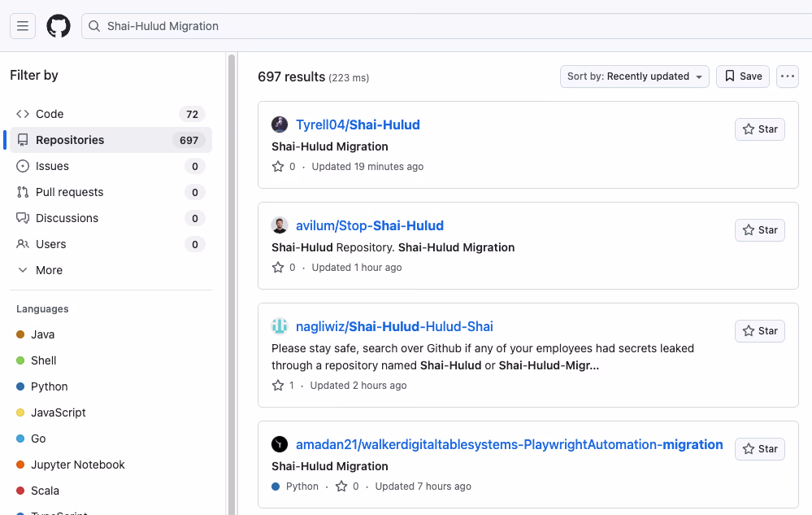The image size is (812, 515).
Task: Click the GitHub logo icon
Action: click(59, 26)
